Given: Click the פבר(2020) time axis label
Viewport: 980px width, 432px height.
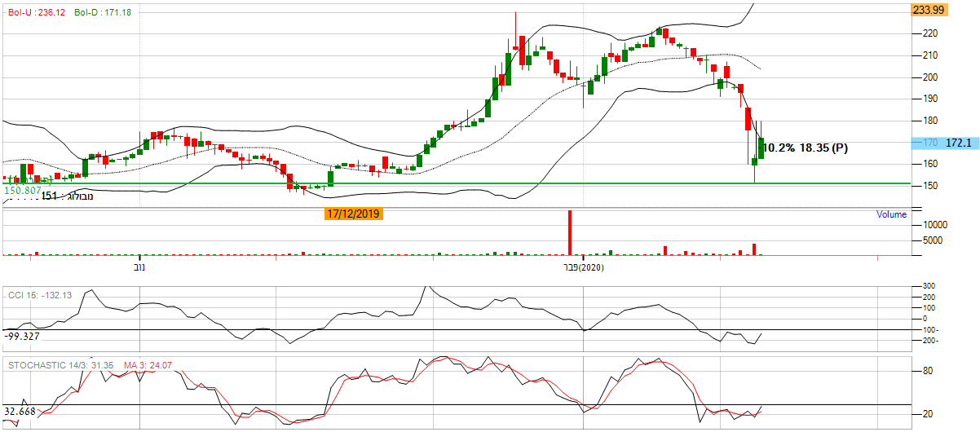Looking at the screenshot, I should [584, 267].
